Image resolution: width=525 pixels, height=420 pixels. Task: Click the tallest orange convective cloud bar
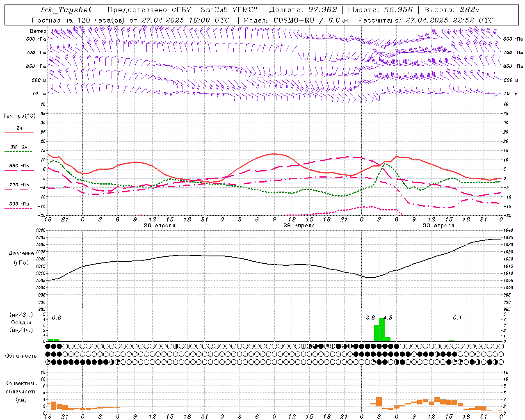click(x=379, y=401)
